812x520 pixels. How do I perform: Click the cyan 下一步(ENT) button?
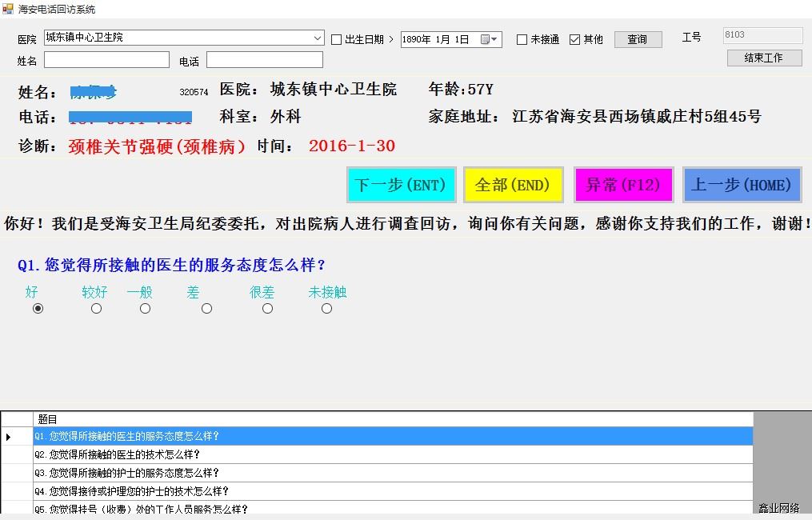coord(401,185)
